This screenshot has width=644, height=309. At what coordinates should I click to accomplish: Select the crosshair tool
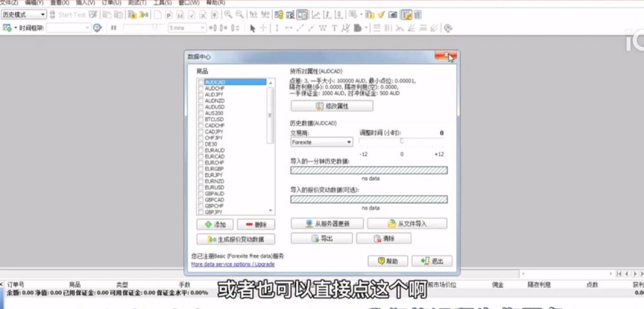[x=264, y=28]
